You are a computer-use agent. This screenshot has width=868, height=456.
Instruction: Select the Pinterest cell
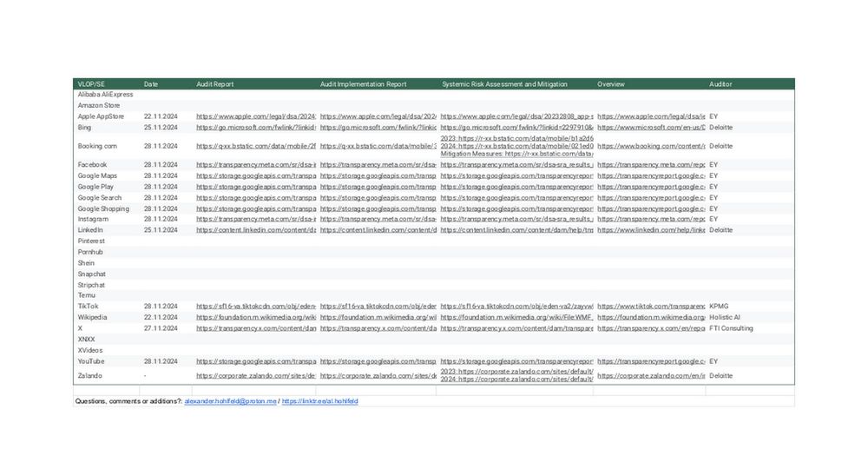pos(91,241)
